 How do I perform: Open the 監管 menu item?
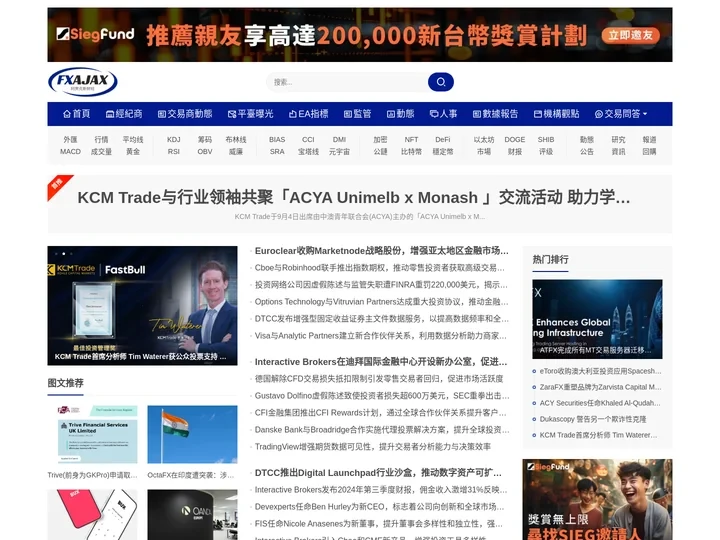[357, 114]
